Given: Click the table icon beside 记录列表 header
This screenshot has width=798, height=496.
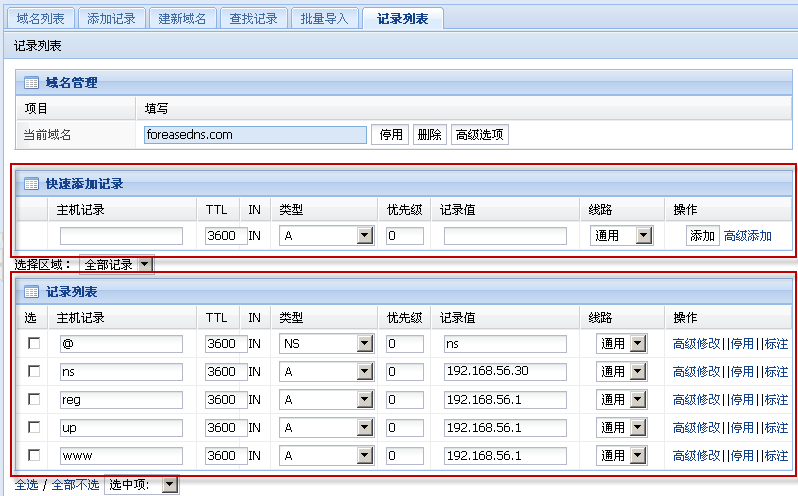Looking at the screenshot, I should (31, 292).
